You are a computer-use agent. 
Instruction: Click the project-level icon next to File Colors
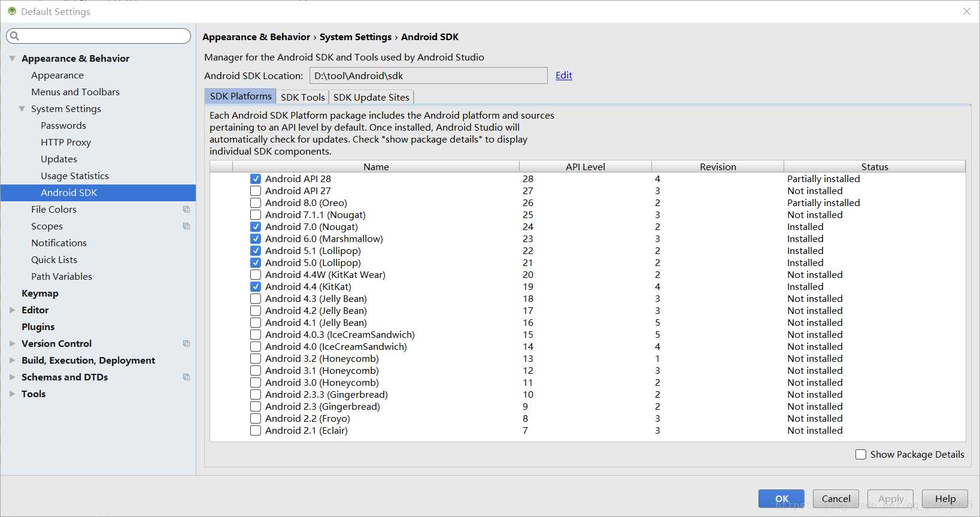coord(186,209)
